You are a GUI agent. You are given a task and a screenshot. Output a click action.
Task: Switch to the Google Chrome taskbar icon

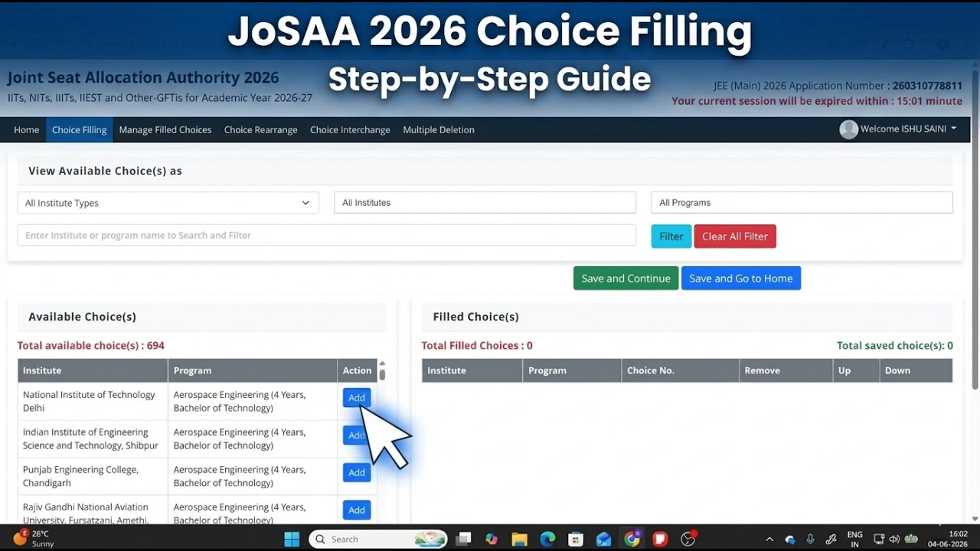click(632, 539)
